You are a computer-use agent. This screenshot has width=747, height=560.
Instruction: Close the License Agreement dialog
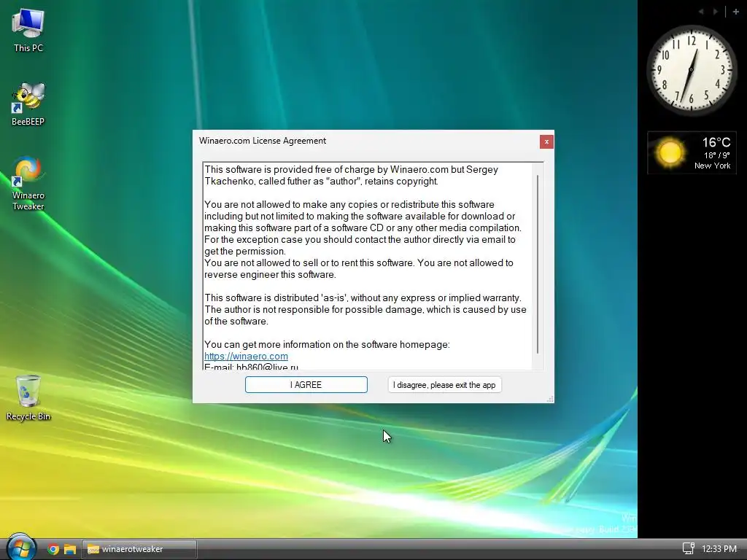pos(546,141)
